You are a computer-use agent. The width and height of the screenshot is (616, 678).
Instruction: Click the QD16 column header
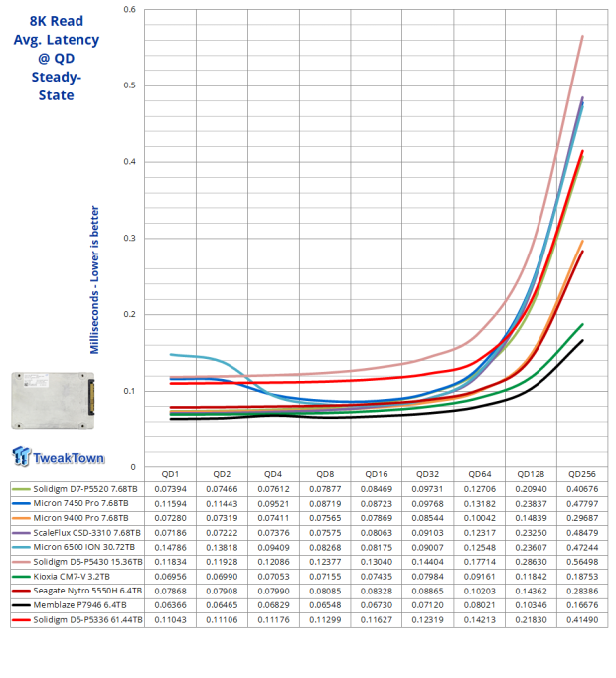[377, 474]
